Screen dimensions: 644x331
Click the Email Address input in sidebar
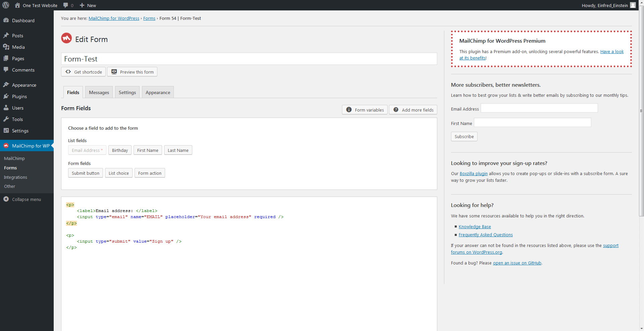[539, 108]
